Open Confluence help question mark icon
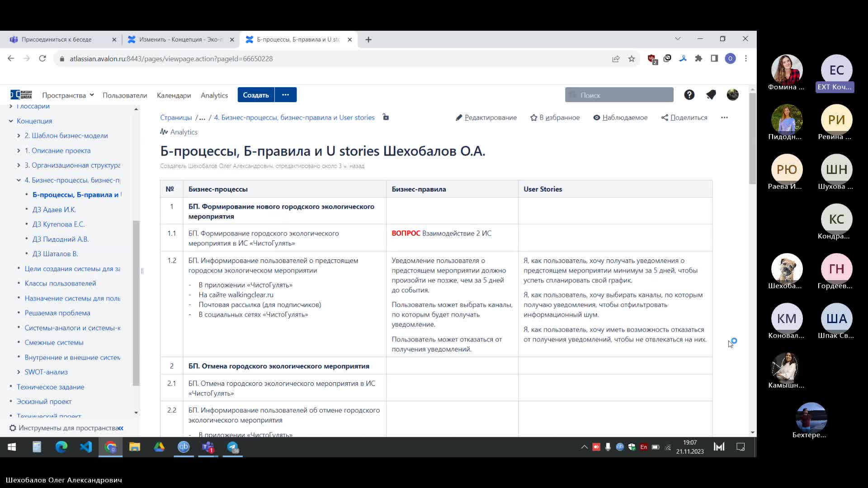This screenshot has height=488, width=868. click(x=689, y=95)
